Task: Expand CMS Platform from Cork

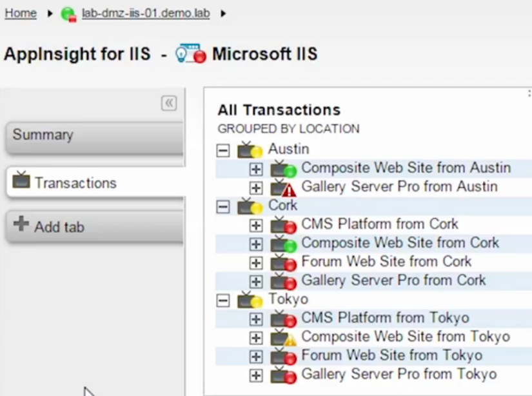Action: coord(256,225)
